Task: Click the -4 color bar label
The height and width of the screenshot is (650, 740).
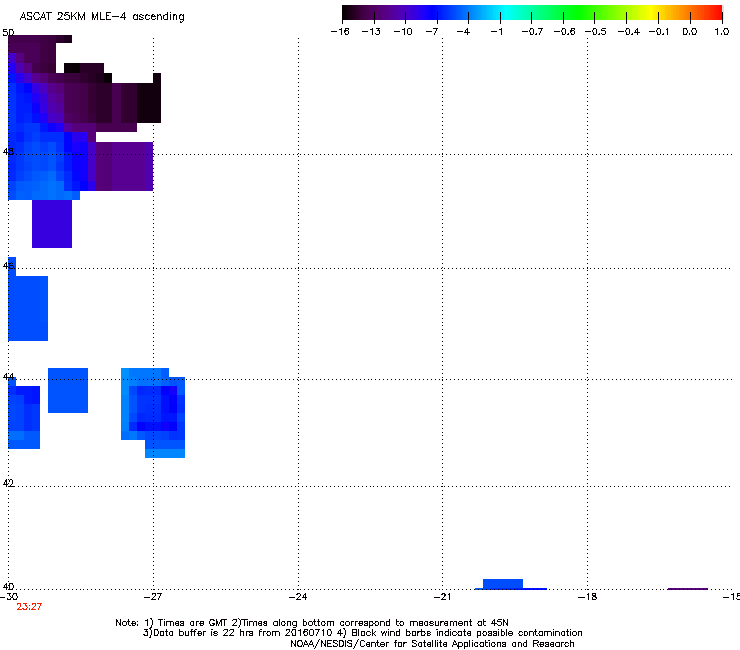Action: [463, 32]
